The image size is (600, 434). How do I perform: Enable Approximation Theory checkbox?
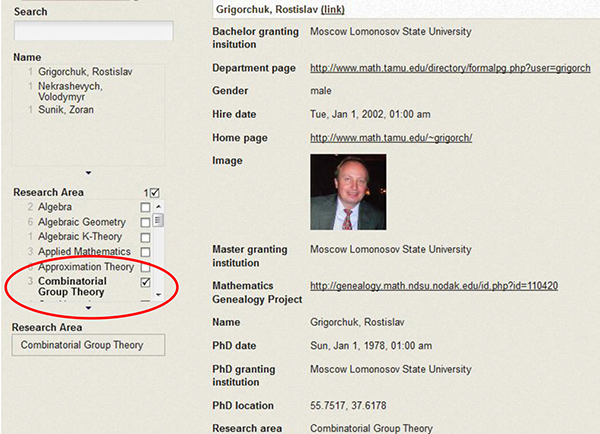[146, 267]
